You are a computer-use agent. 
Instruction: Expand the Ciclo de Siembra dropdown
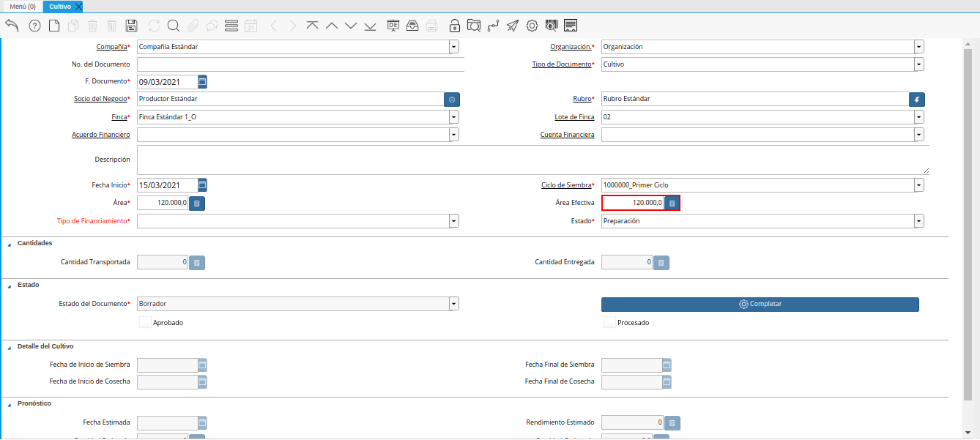[x=918, y=185]
